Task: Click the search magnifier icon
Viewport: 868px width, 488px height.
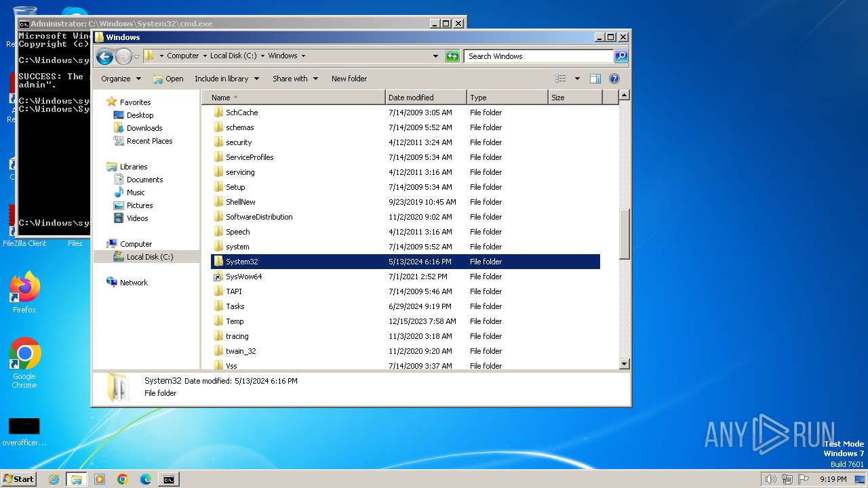Action: (620, 56)
